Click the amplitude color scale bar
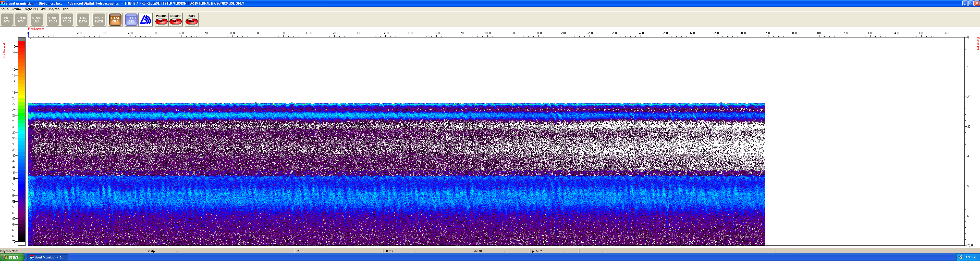The image size is (980, 261). 22,141
